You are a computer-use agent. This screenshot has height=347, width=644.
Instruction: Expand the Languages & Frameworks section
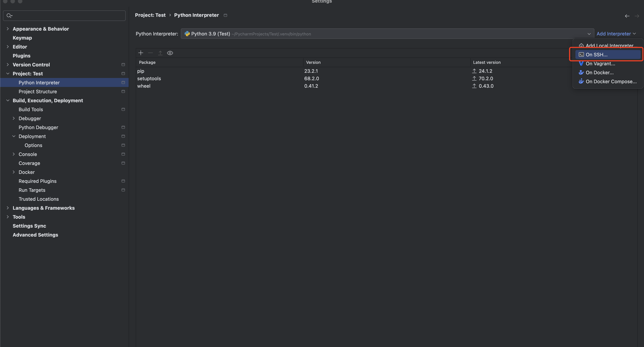point(8,208)
